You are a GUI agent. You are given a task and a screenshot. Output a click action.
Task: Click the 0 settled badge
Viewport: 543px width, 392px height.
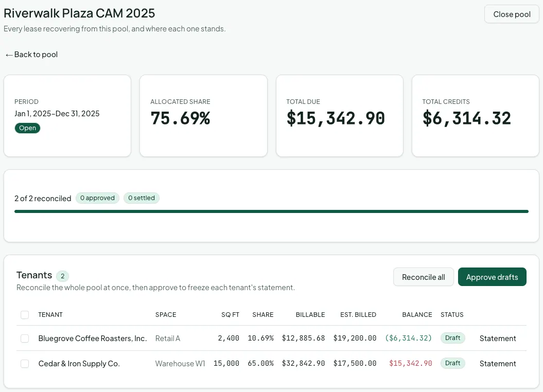(142, 198)
